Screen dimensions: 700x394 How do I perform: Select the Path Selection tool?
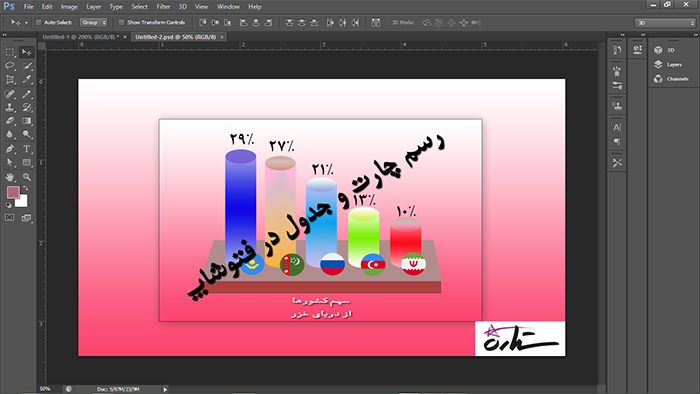tap(9, 162)
